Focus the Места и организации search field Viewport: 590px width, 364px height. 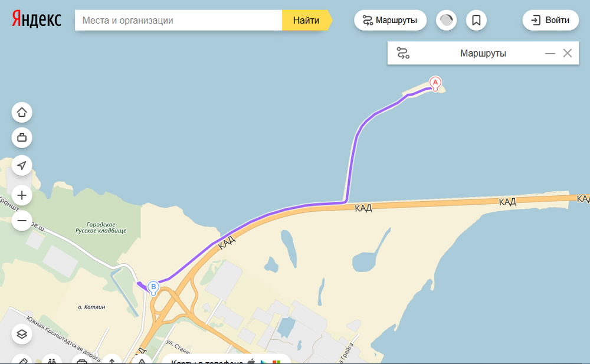(178, 20)
